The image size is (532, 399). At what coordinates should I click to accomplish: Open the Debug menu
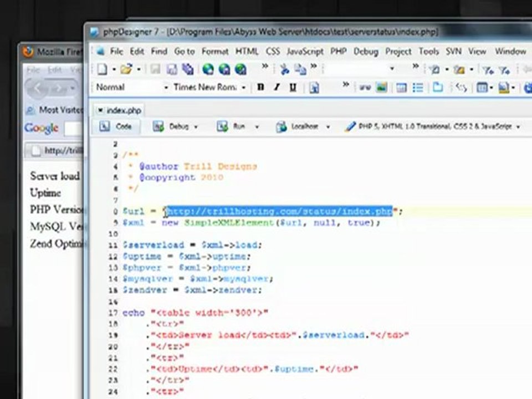[x=366, y=52]
